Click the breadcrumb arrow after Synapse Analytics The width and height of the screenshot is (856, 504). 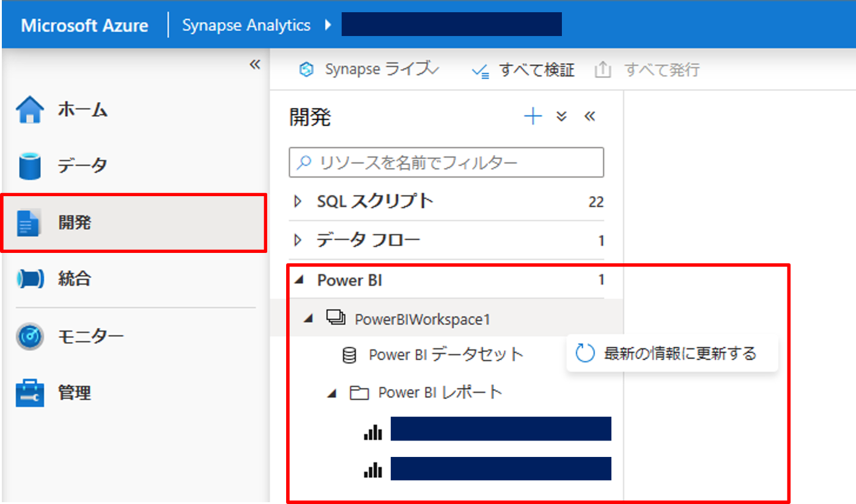click(328, 26)
